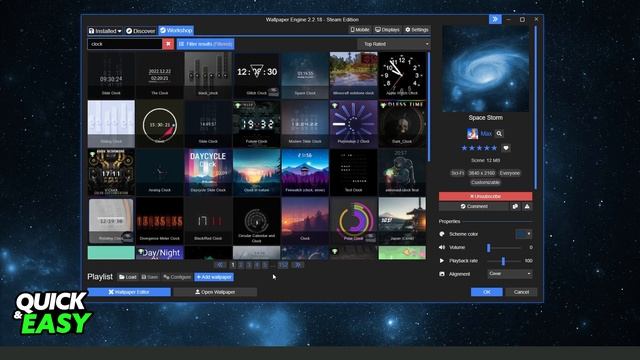The height and width of the screenshot is (360, 640).
Task: Select the Circular Calendar and Clock thumbnail
Action: tap(256, 220)
